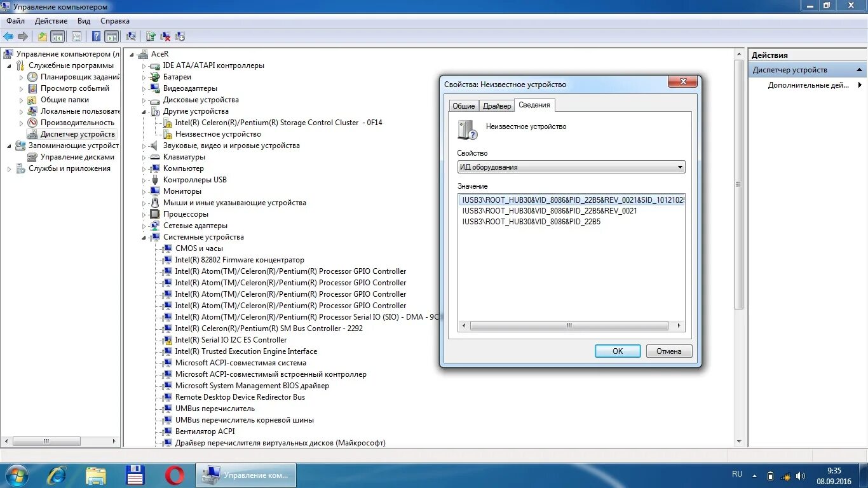Click the RU language indicator
Viewport: 868px width, 488px height.
737,474
